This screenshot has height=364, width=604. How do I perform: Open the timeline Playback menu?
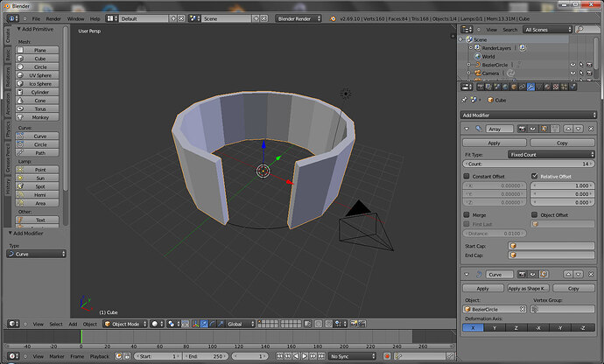coord(100,356)
